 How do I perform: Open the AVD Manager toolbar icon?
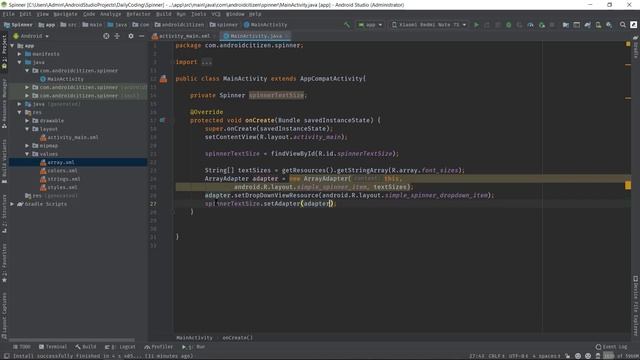coord(598,25)
